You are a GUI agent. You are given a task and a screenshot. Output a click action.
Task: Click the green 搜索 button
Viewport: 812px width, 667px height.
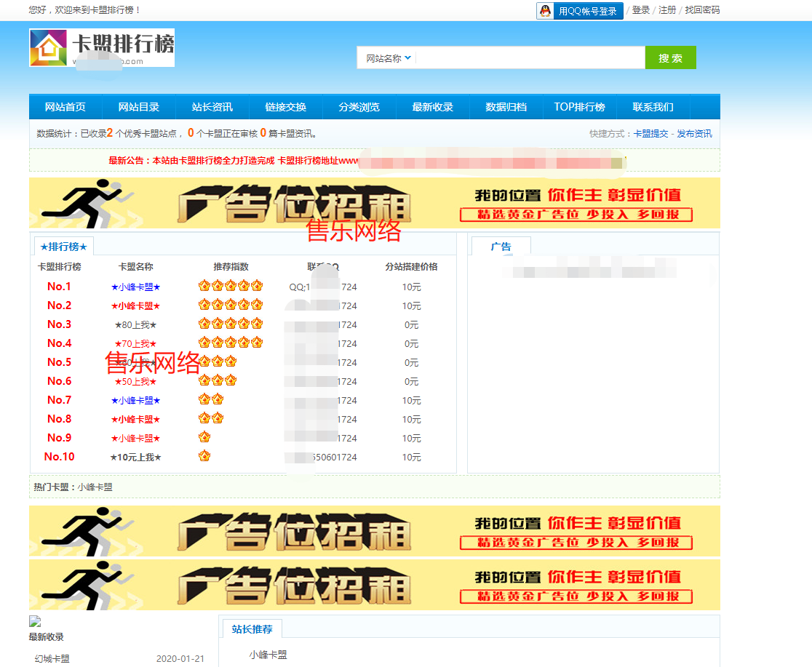670,57
